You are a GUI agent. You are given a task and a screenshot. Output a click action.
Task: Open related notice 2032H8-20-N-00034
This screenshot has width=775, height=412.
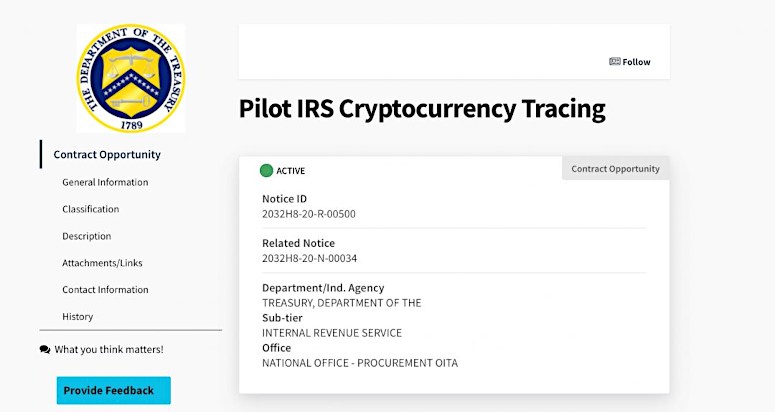[x=309, y=258]
